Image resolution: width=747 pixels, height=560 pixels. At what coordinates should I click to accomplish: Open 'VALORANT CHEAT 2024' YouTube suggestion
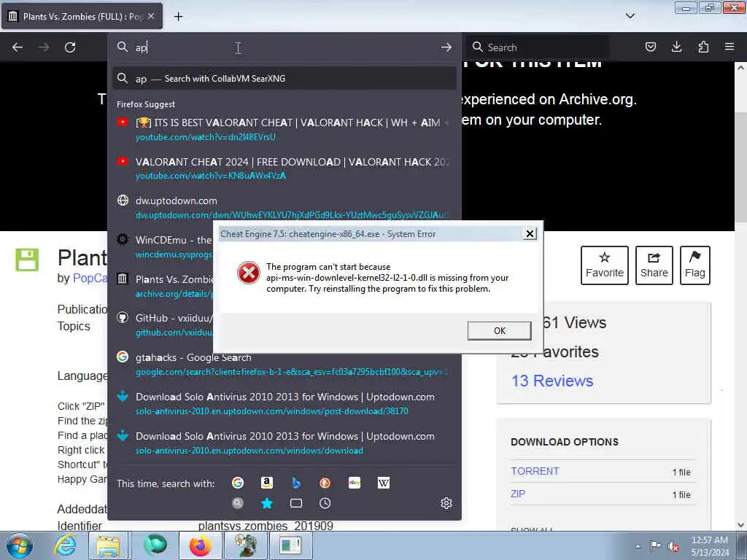coord(285,168)
